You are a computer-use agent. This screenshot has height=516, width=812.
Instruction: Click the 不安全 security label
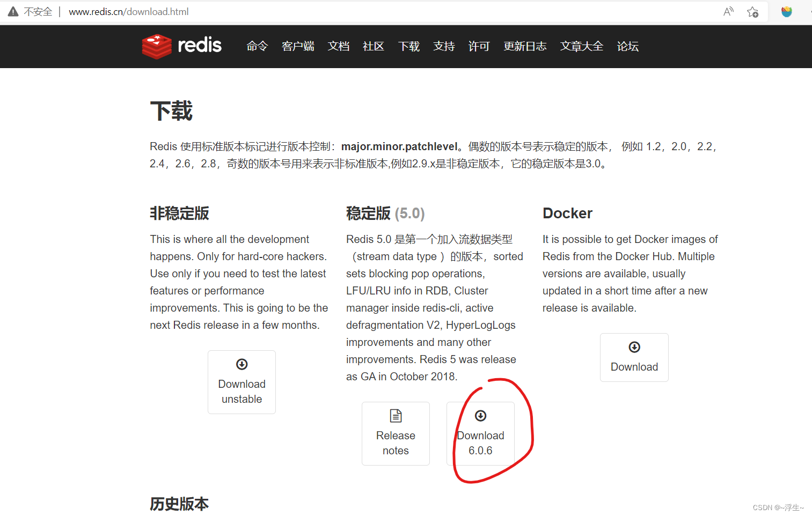[38, 11]
